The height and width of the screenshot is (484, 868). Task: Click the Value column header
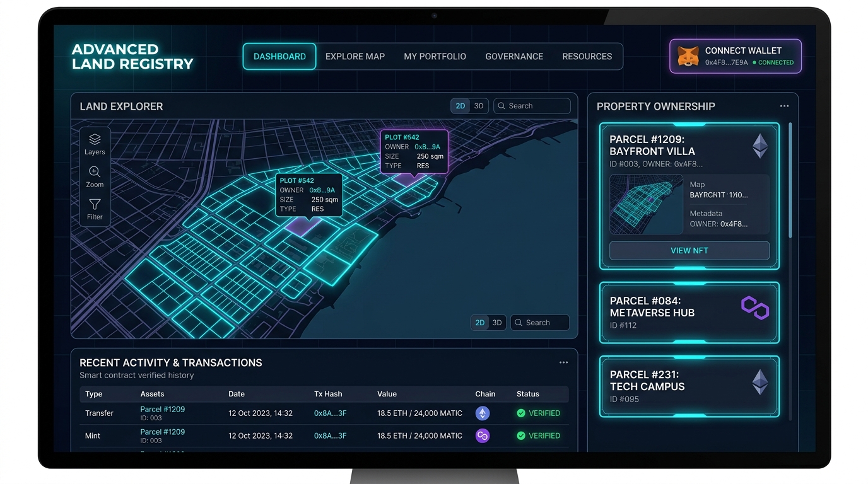pos(387,394)
